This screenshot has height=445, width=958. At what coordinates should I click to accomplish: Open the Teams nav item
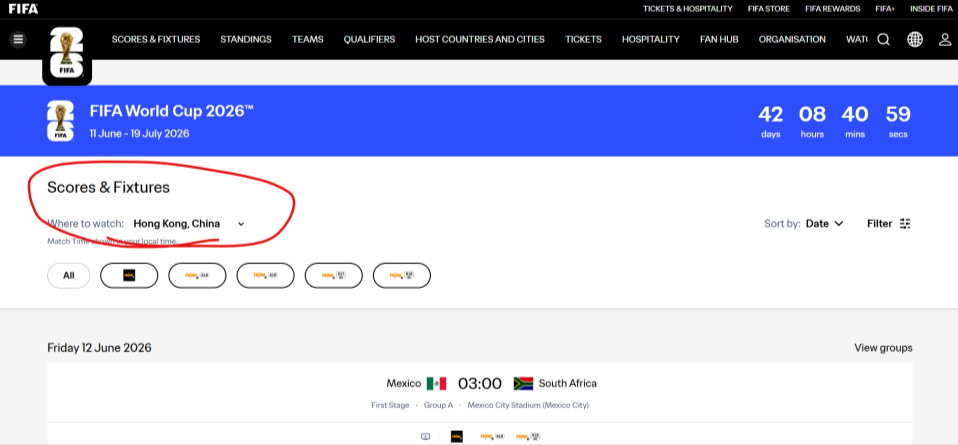[307, 39]
